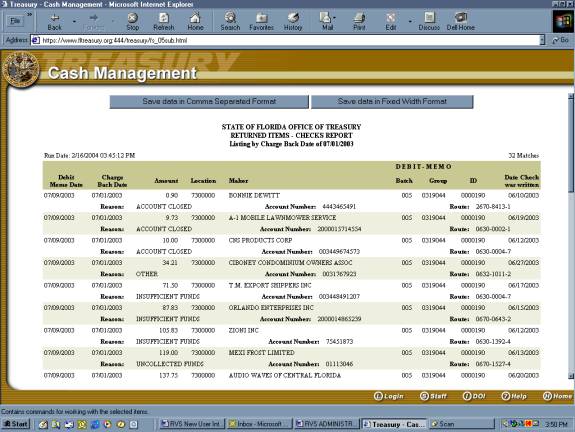Click the Windows logo throbber

[x=563, y=21]
